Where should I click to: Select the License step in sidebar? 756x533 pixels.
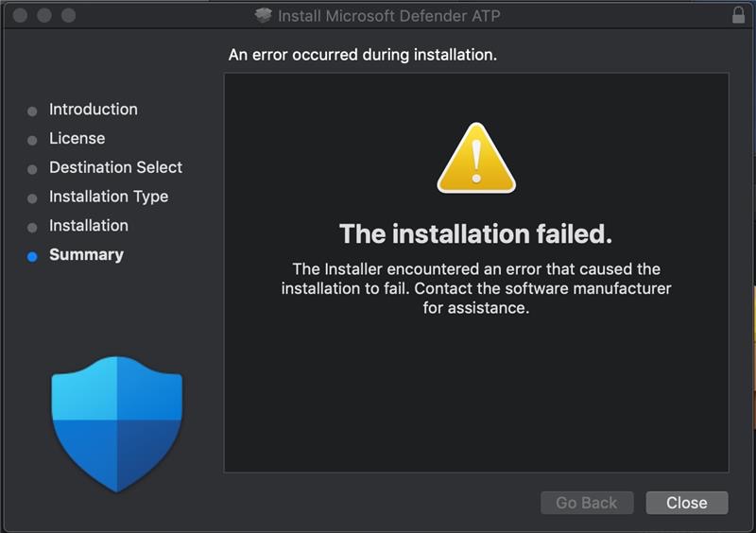(77, 138)
